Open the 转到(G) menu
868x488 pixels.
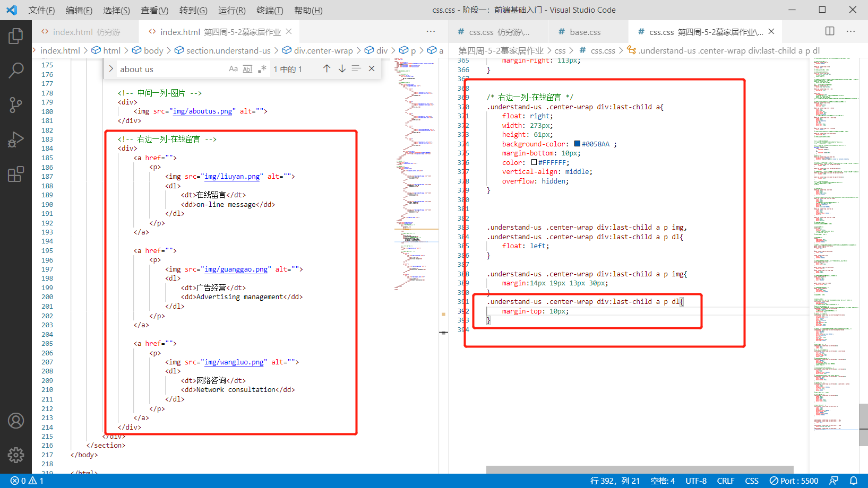[x=193, y=10]
